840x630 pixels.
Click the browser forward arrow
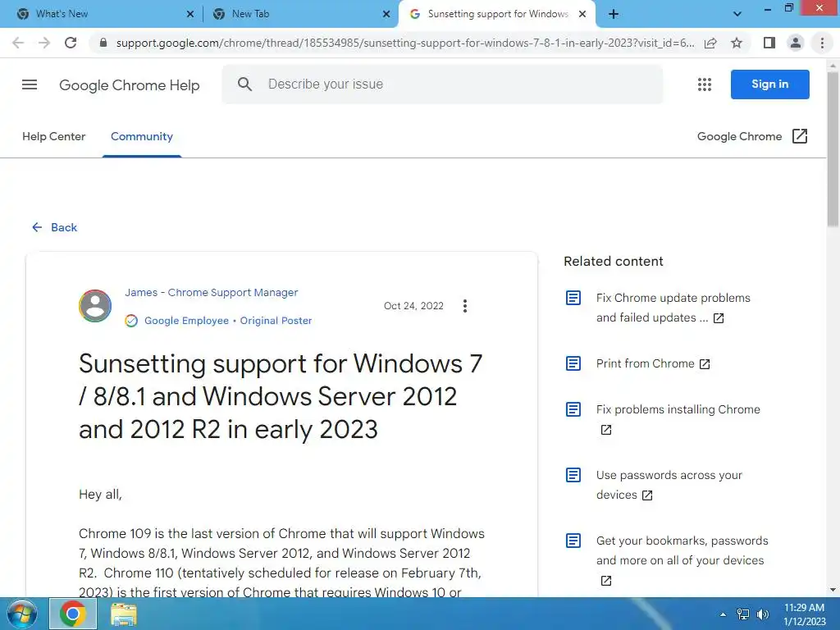point(44,43)
